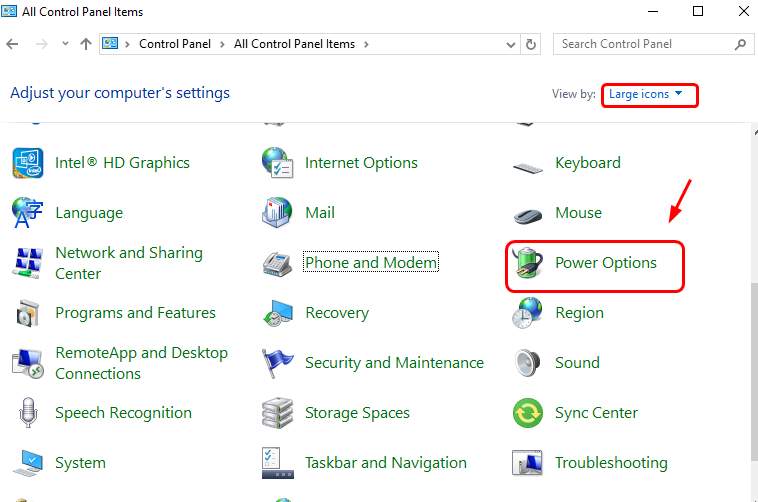Viewport: 758px width, 502px height.
Task: Expand the View by Large icons dropdown
Action: pos(647,95)
